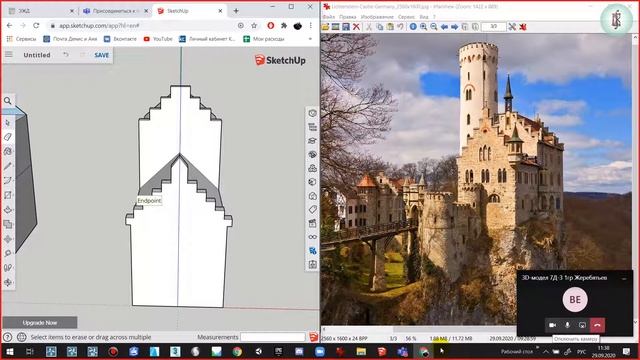The height and width of the screenshot is (360, 640).
Task: Click the Chrome icon in the taskbar
Action: point(237,351)
